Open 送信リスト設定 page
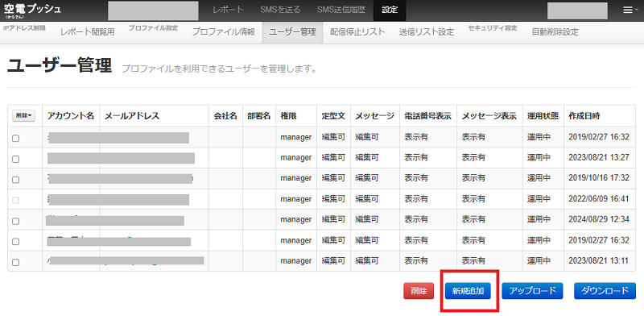Screen dimensions: 644x316 pyautogui.click(x=427, y=32)
